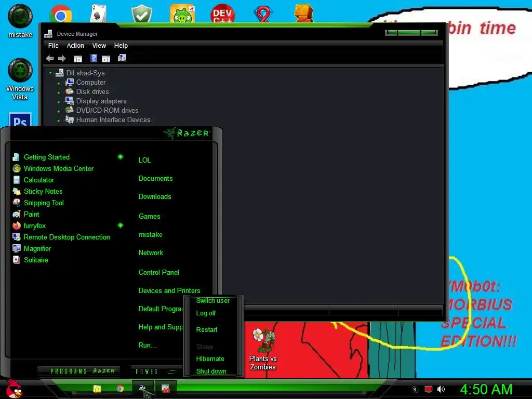
Task: Show hidden tray icons arrow
Action: click(415, 390)
